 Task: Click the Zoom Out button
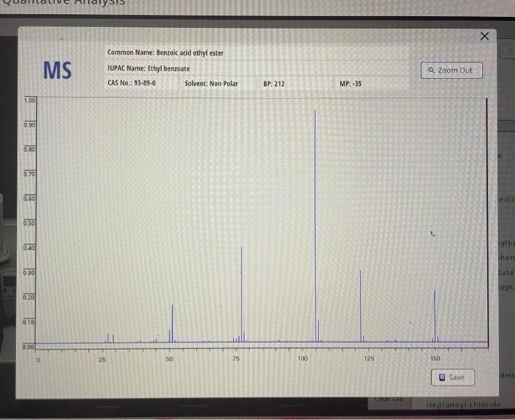click(451, 71)
